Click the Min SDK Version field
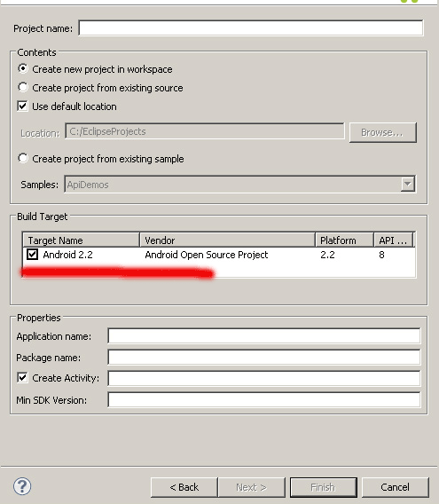 click(x=264, y=399)
